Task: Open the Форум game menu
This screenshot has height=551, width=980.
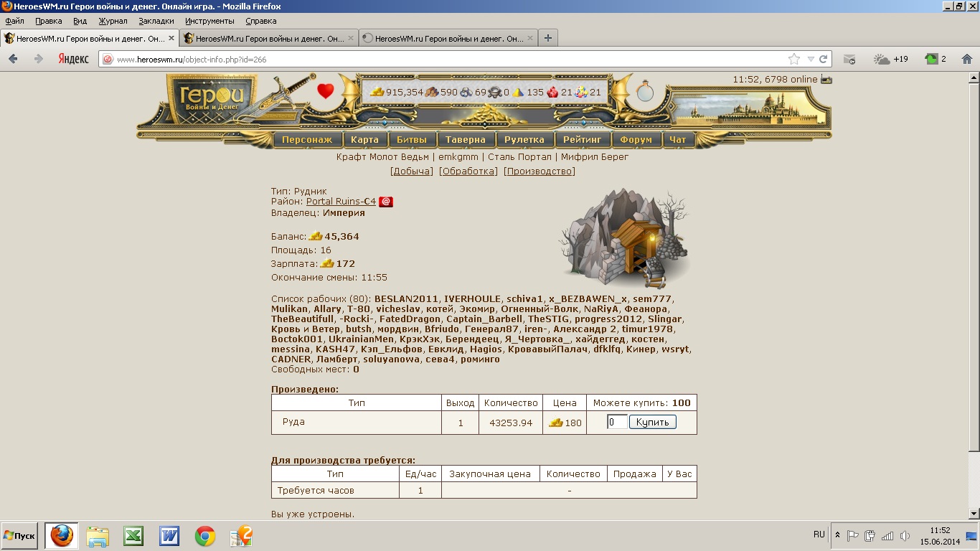Action: pos(636,140)
